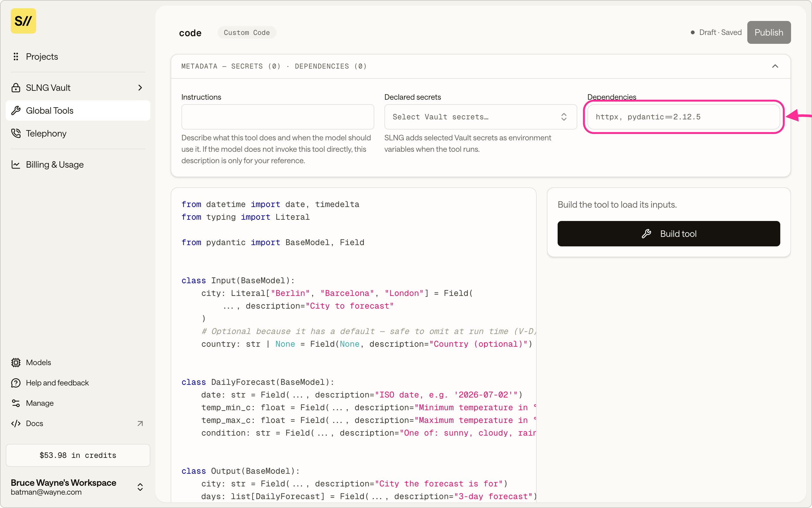Click the tool name 'code' title

coord(190,33)
